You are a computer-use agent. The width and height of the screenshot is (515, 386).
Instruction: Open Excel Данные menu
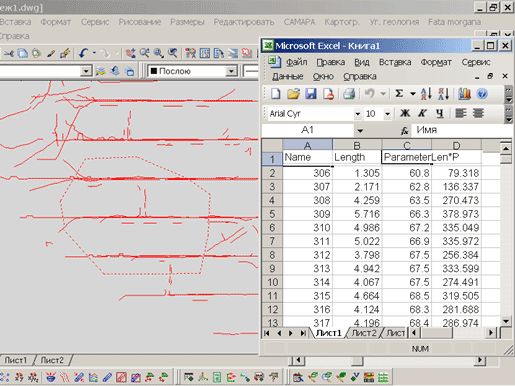tap(287, 77)
